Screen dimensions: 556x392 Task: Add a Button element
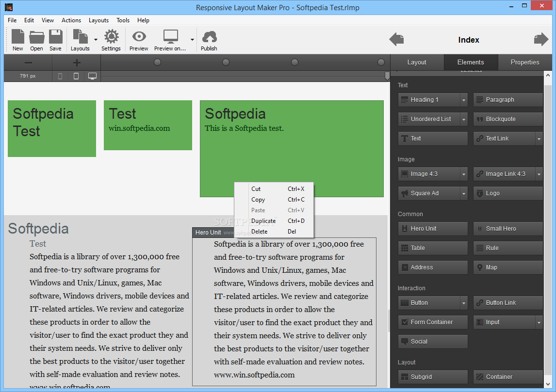(x=429, y=303)
